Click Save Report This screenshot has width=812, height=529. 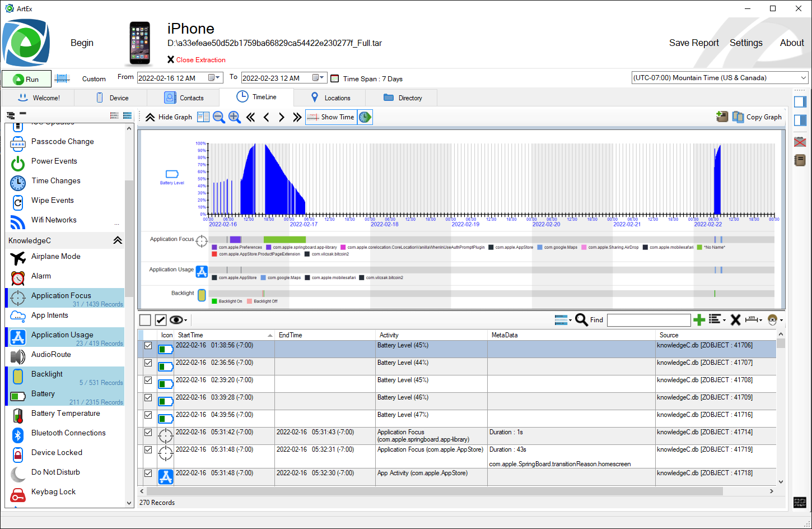(694, 43)
